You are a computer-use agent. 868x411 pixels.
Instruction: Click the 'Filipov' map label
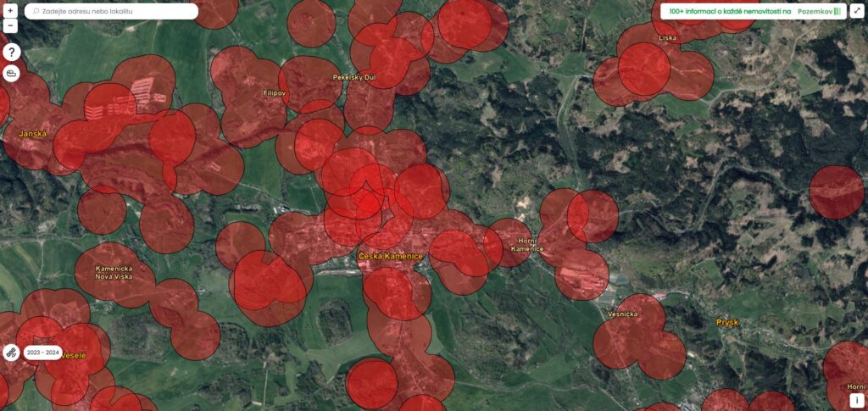[275, 93]
